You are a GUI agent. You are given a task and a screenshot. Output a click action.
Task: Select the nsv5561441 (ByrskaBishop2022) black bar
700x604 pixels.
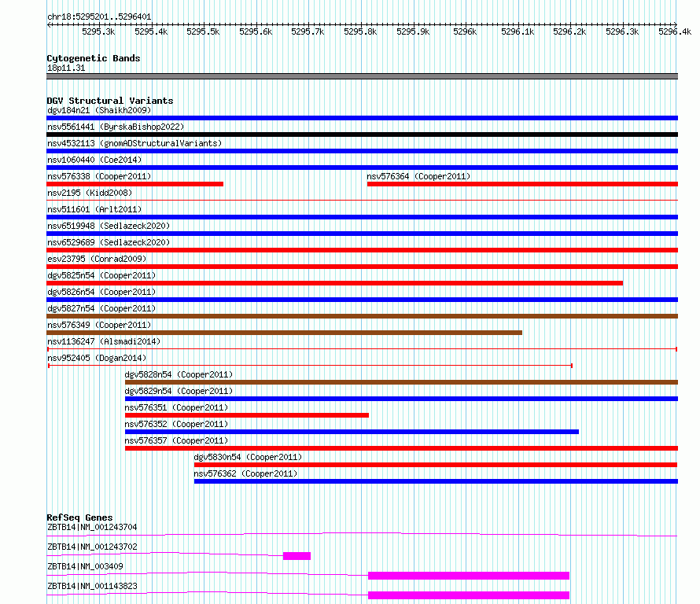362,134
